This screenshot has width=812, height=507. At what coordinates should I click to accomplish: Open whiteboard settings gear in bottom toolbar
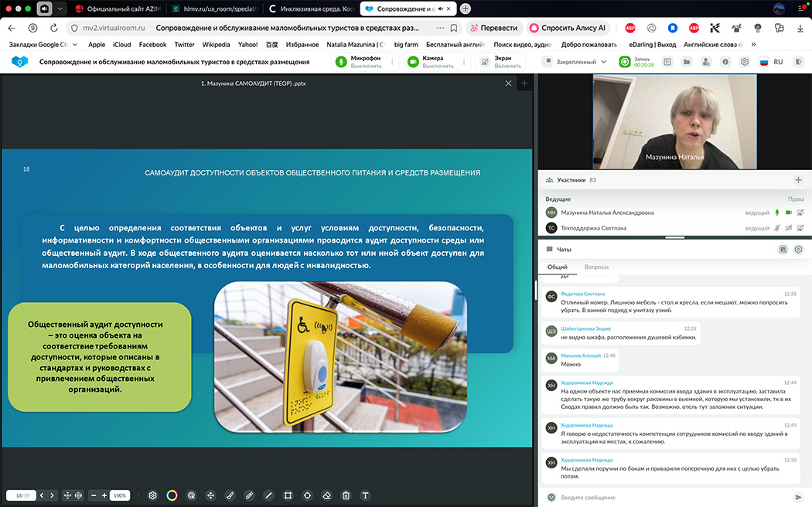click(x=152, y=495)
